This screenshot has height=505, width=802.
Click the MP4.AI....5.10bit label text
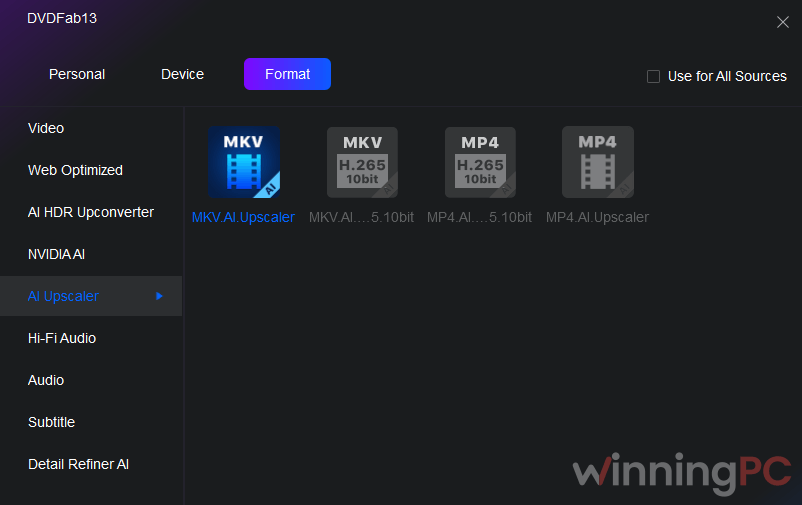(x=480, y=217)
